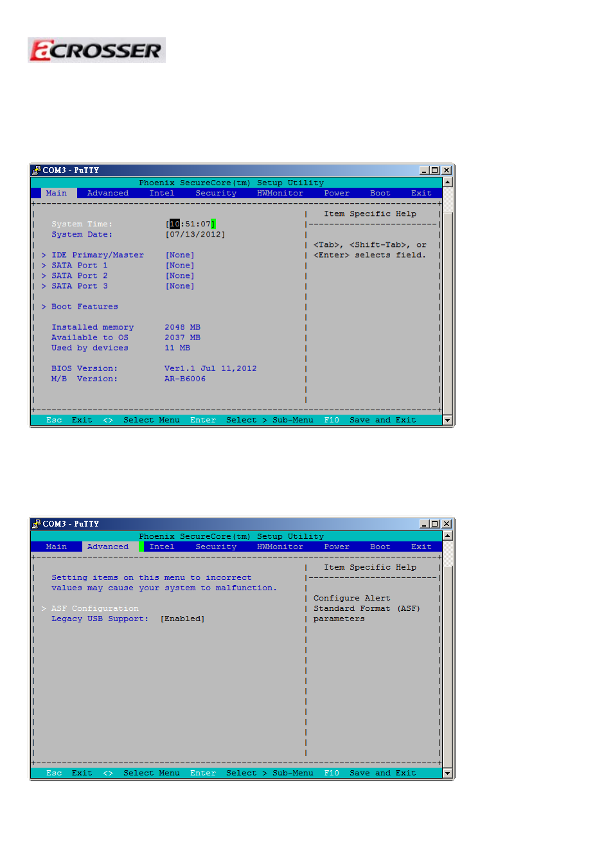Screen dimensions: 613x868
Task: Expand the SATA Port 1 submenu
Action: [x=75, y=266]
